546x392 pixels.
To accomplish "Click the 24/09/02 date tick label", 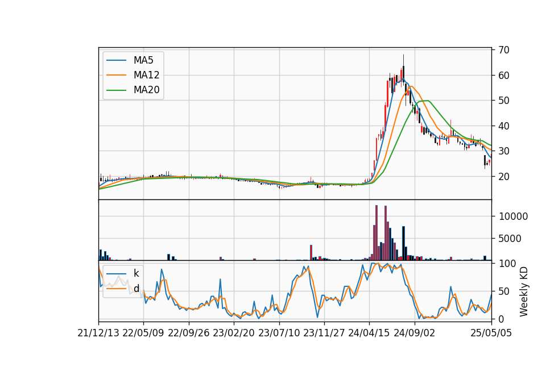I will pyautogui.click(x=415, y=333).
